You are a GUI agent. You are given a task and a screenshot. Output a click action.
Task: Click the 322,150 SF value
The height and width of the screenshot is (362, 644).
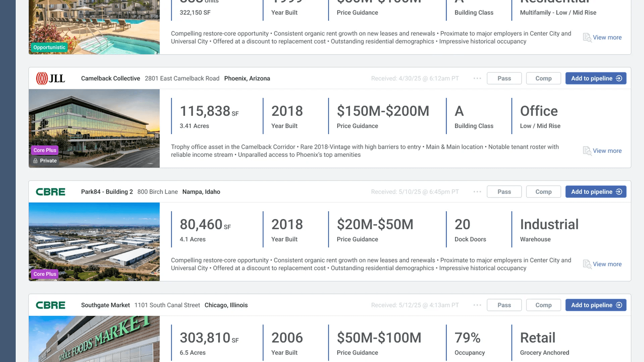pos(195,13)
